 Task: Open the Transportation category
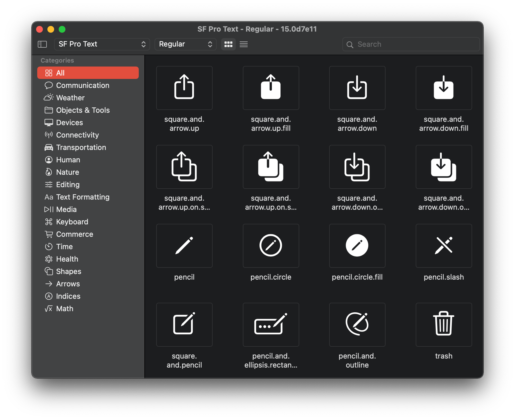click(x=88, y=147)
